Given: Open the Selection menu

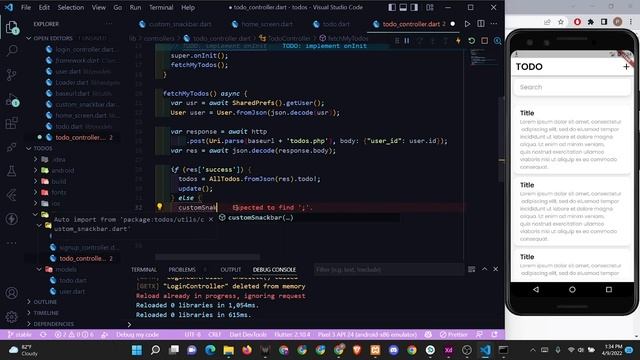Looking at the screenshot, I should [x=71, y=7].
